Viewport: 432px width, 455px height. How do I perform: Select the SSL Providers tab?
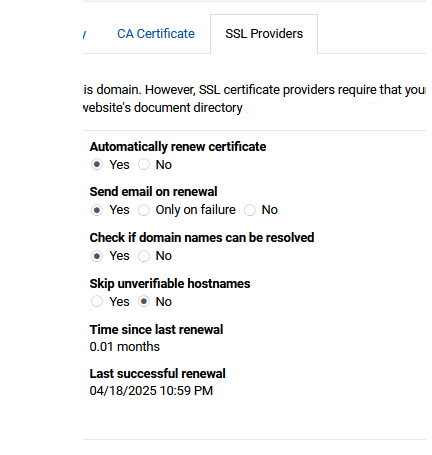264,34
